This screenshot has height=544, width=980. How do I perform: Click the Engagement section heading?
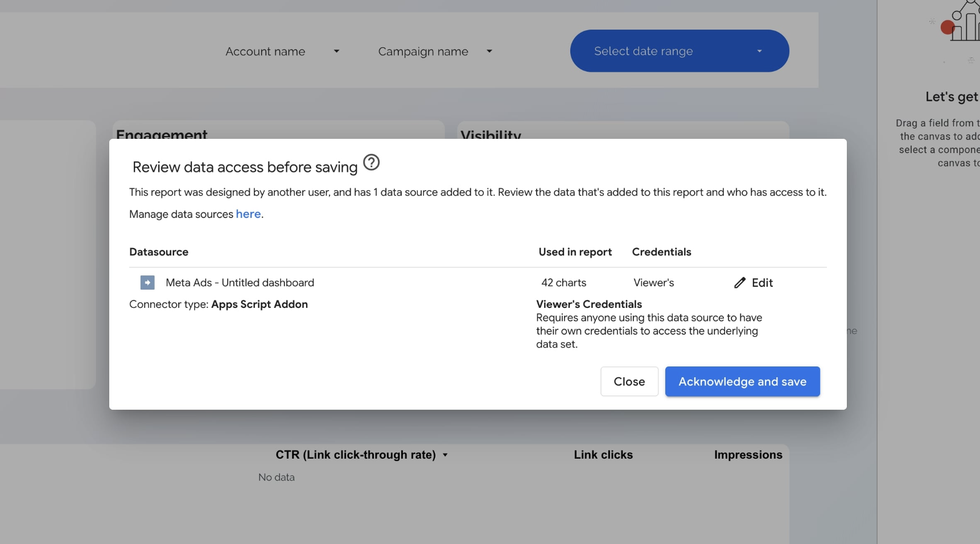coord(162,134)
